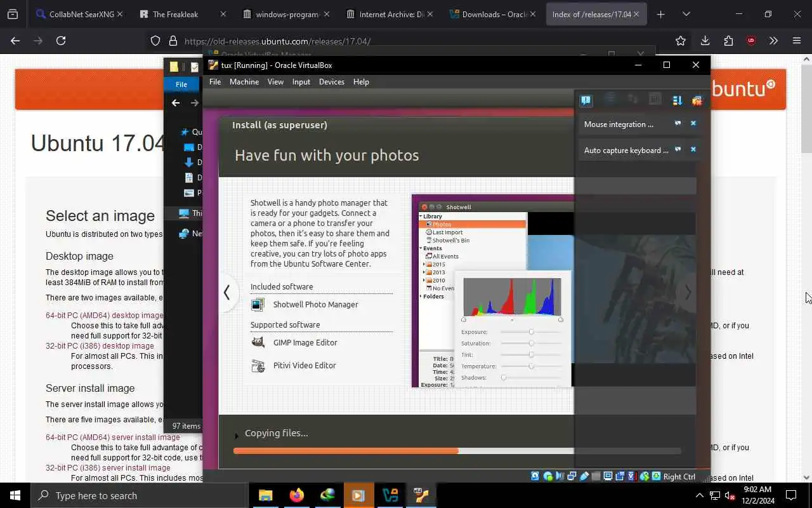Open 64-bit PC (AMD64) server install link
Viewport: 812px width, 508px height.
112,437
